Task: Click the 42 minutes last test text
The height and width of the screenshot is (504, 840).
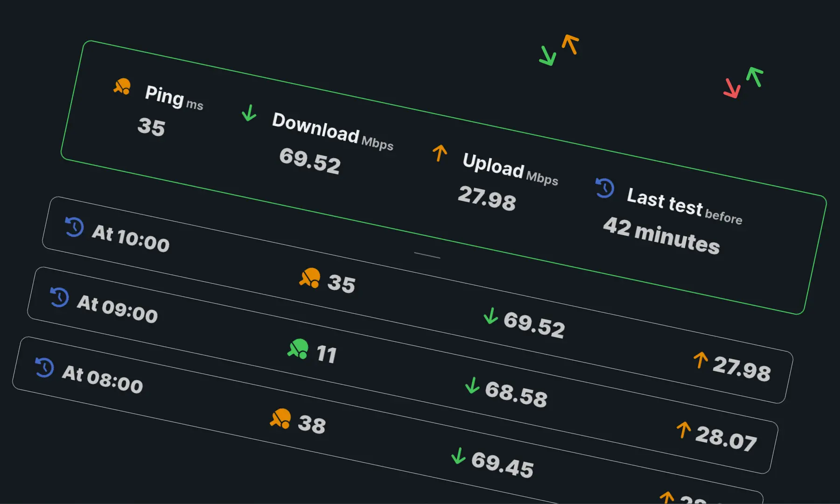Action: click(661, 236)
